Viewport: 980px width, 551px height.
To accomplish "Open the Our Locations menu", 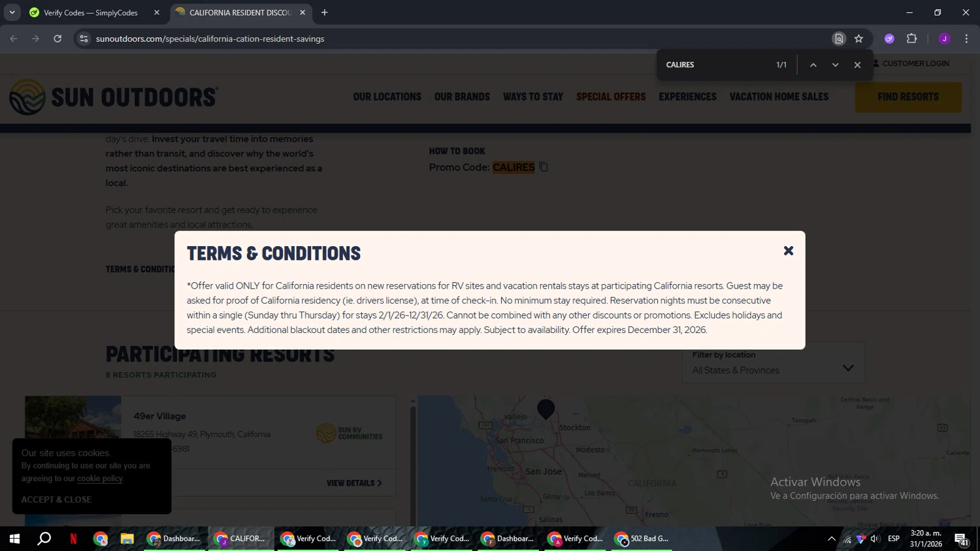I will (387, 97).
